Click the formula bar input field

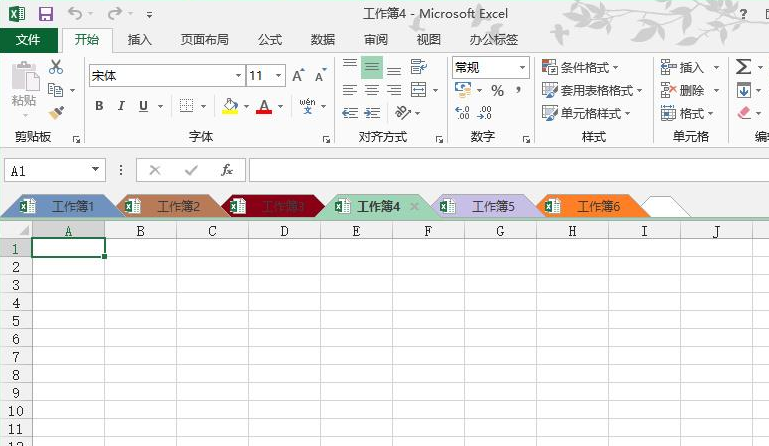(x=509, y=170)
